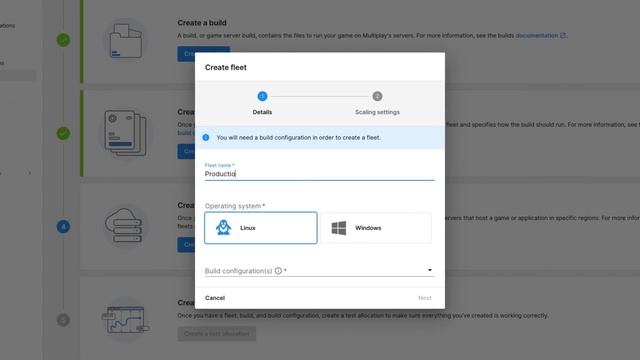Click the Create a build heading
Image resolution: width=640 pixels, height=360 pixels.
tap(202, 23)
